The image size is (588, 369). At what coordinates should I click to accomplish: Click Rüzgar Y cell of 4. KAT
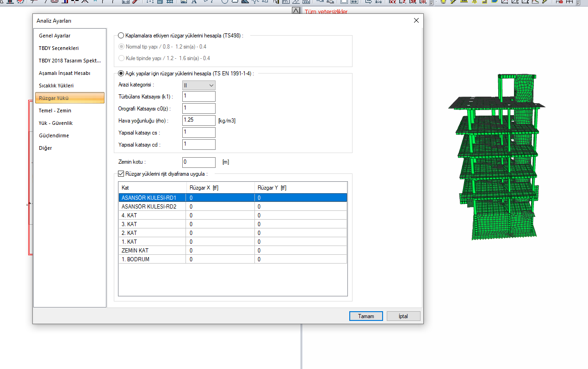click(301, 215)
